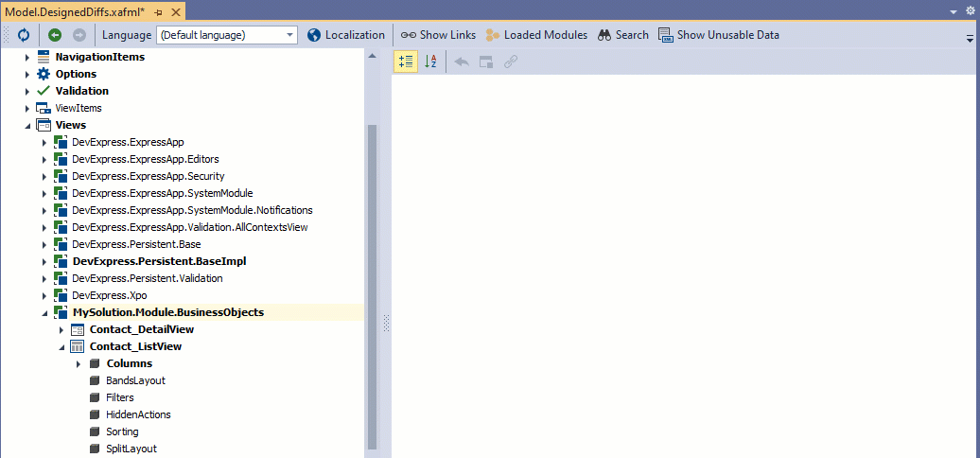Select DevExpress.ExpressApp.Security tree item
The image size is (980, 458).
point(149,176)
